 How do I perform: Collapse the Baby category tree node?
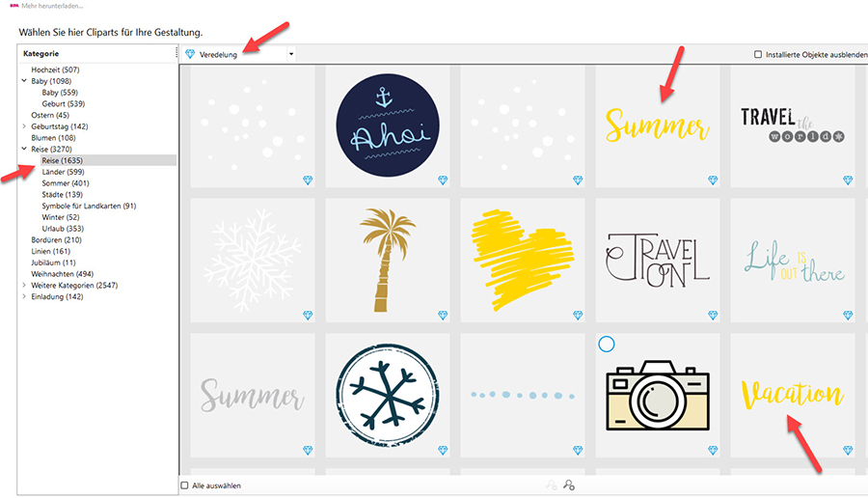click(24, 81)
